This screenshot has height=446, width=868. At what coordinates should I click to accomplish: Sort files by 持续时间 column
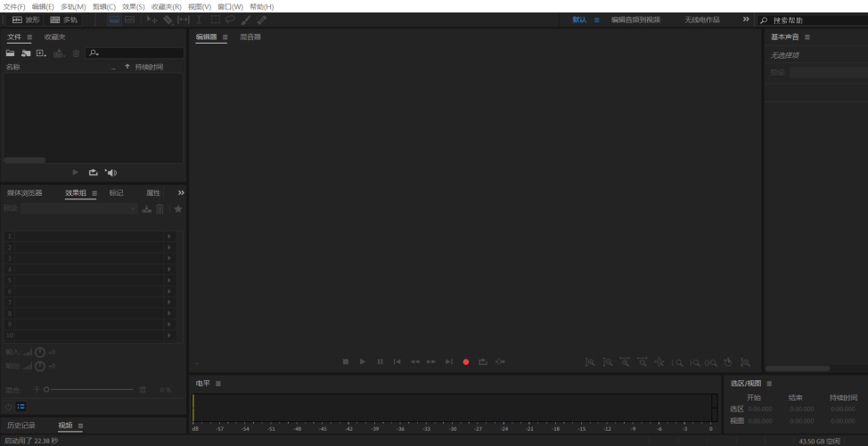(149, 67)
